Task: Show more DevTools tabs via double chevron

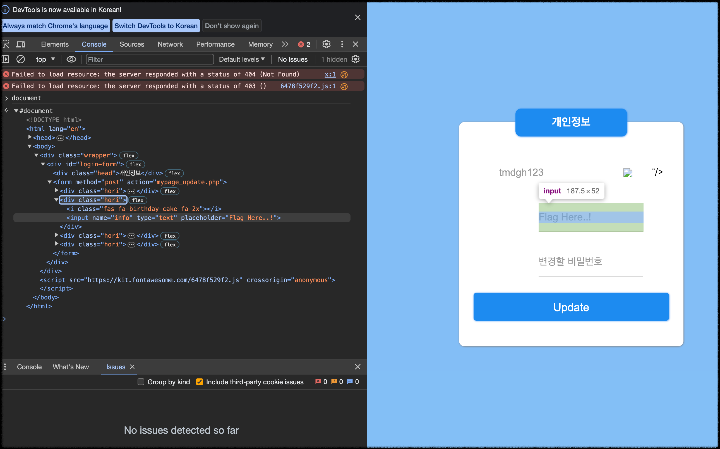Action: point(285,44)
